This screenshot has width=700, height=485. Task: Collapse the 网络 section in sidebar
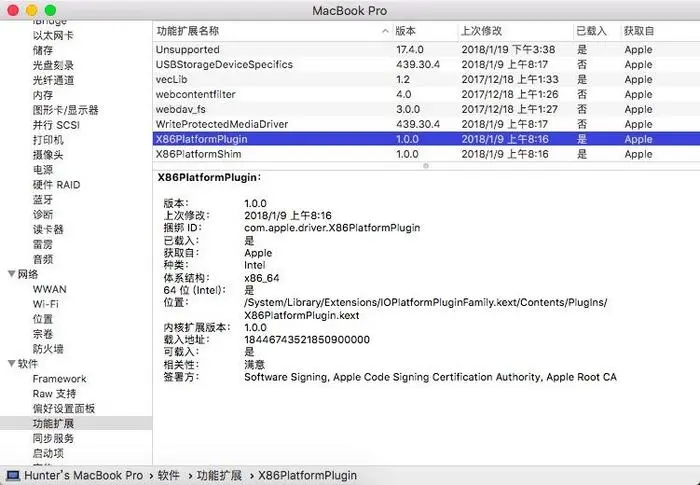(x=11, y=274)
